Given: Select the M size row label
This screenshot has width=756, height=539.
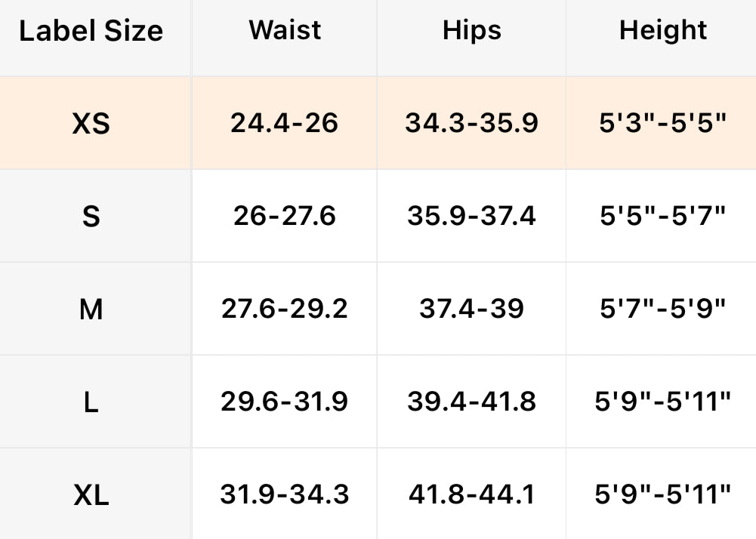Looking at the screenshot, I should 91,310.
